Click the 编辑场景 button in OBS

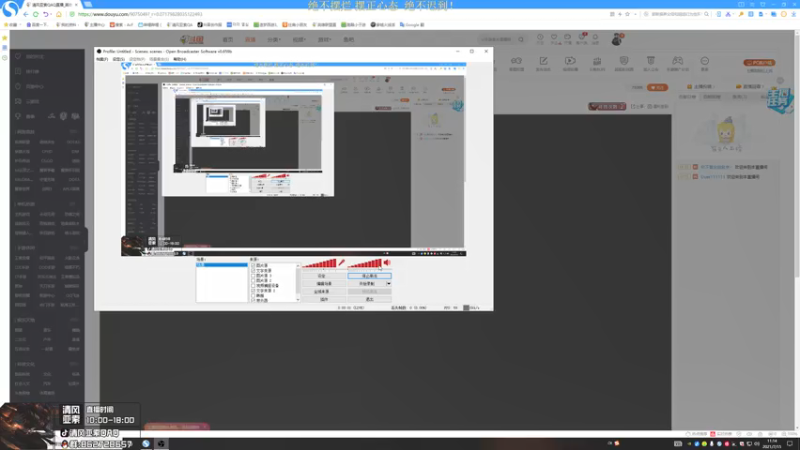pos(323,284)
